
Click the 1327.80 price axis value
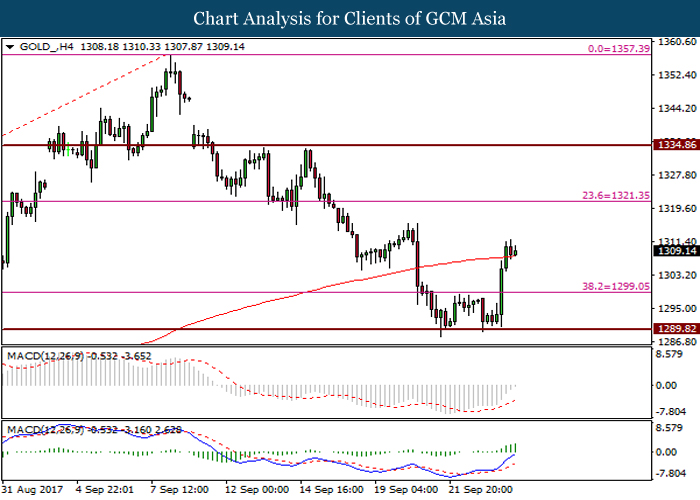[x=677, y=175]
